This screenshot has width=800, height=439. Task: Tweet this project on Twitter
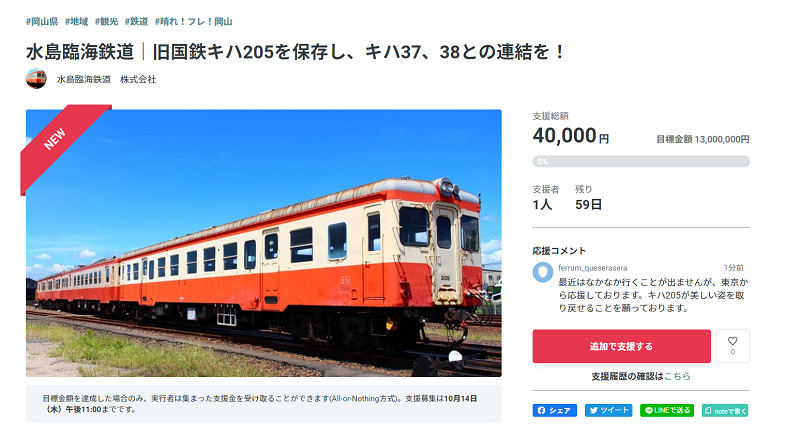(x=608, y=410)
